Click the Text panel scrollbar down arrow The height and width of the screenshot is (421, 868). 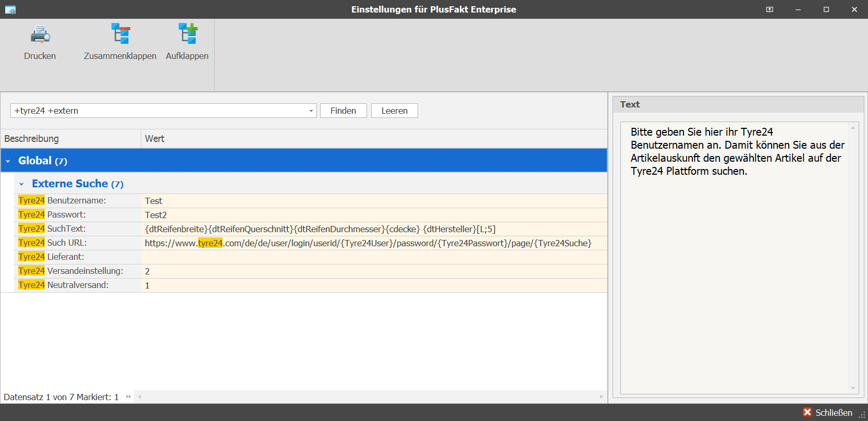[853, 388]
